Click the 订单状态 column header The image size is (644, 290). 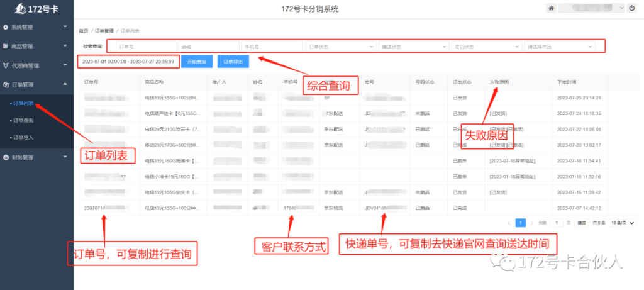[x=462, y=82]
